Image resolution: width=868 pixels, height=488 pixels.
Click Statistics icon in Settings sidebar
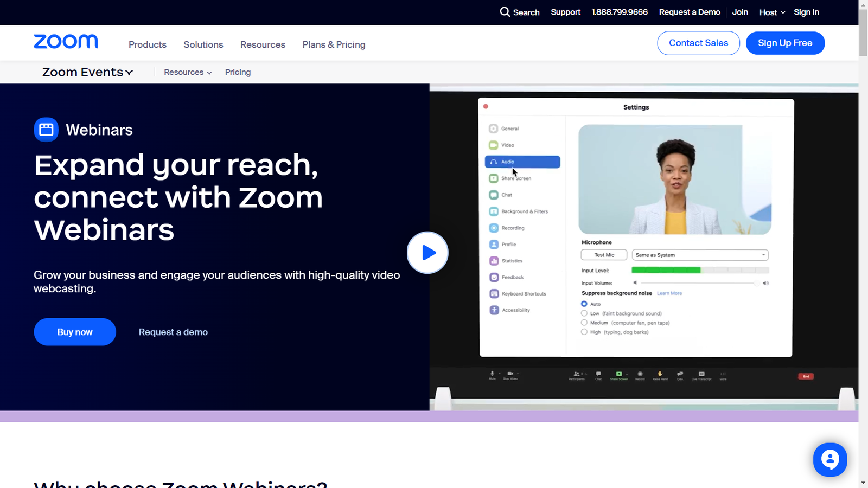click(x=494, y=261)
